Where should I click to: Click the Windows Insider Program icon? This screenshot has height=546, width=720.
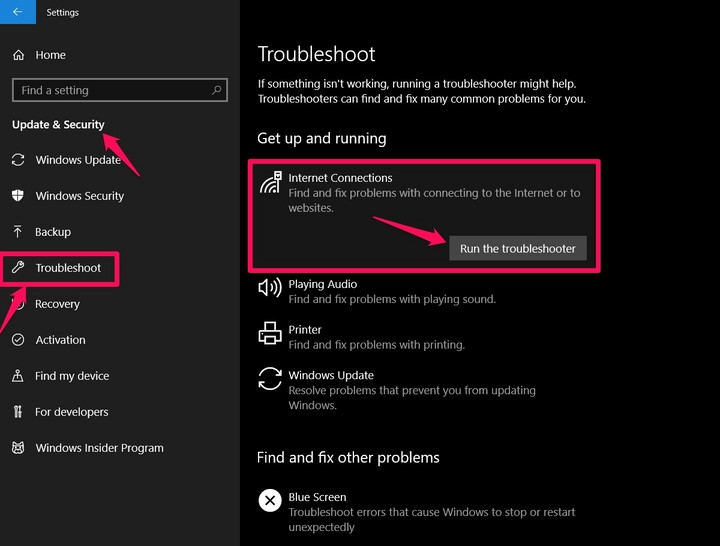[18, 448]
